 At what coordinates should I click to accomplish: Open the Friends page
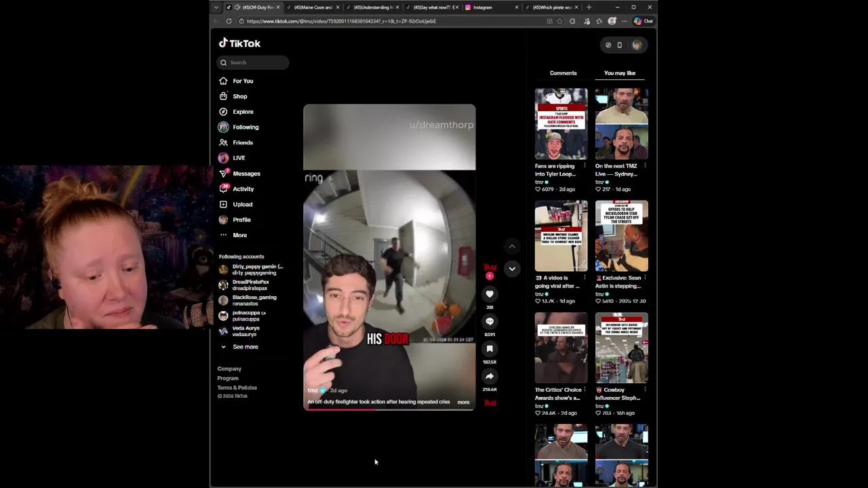click(x=236, y=142)
